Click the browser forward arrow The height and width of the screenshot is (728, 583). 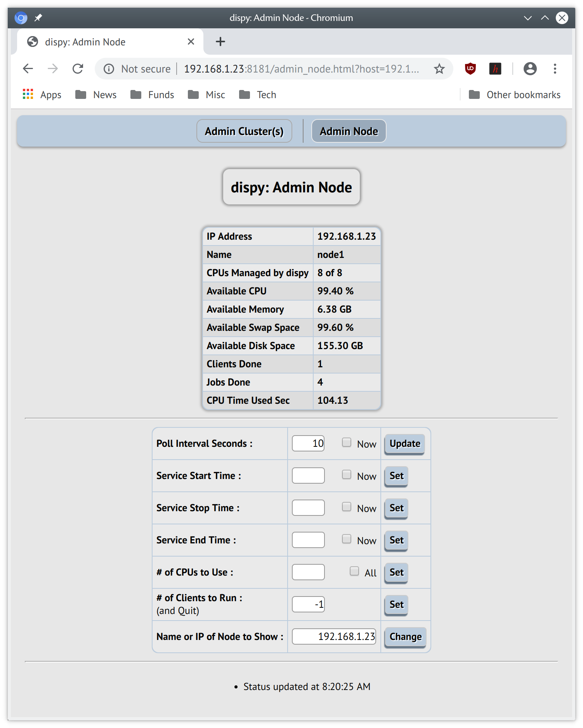coord(53,69)
